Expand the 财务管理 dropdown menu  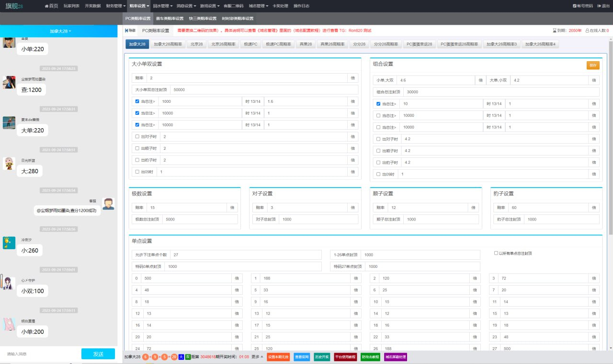(115, 6)
